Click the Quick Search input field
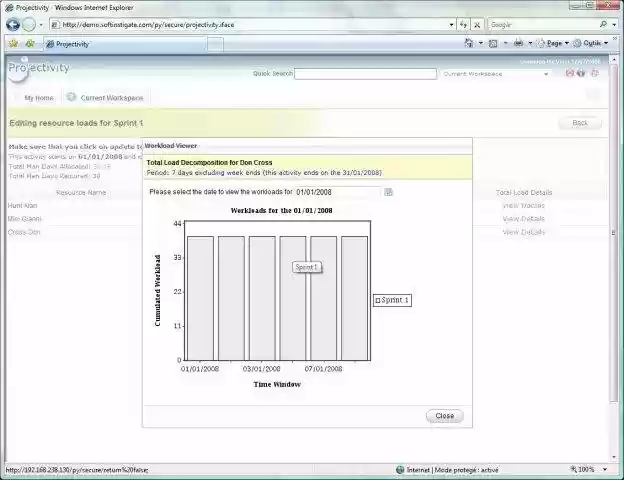Image resolution: width=624 pixels, height=480 pixels. pos(365,74)
